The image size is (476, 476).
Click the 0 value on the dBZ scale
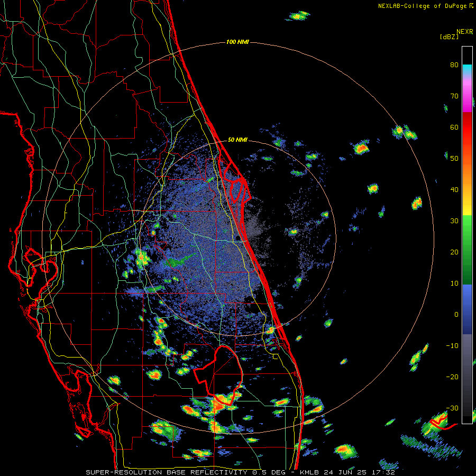coord(456,315)
